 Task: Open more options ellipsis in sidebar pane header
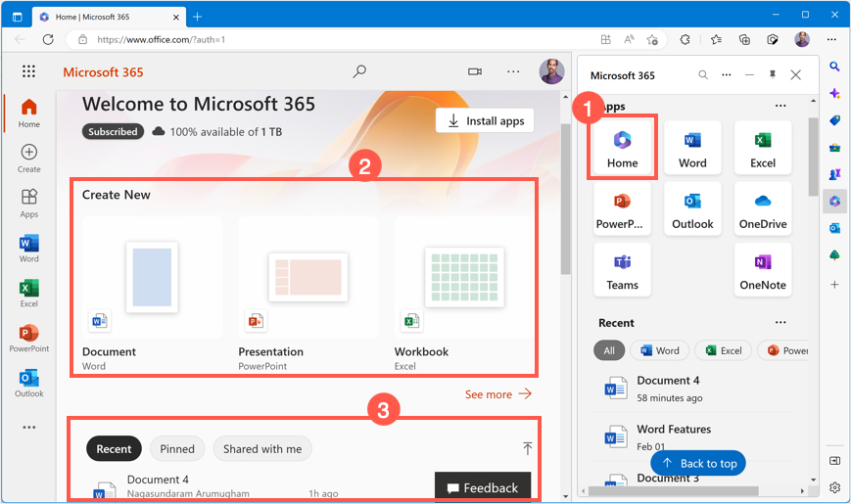point(727,75)
